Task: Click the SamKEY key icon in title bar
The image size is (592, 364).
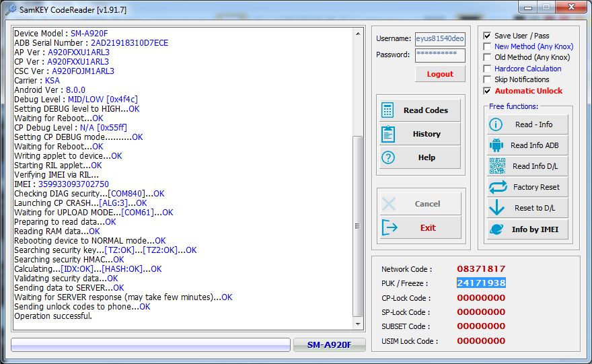Action: click(11, 9)
